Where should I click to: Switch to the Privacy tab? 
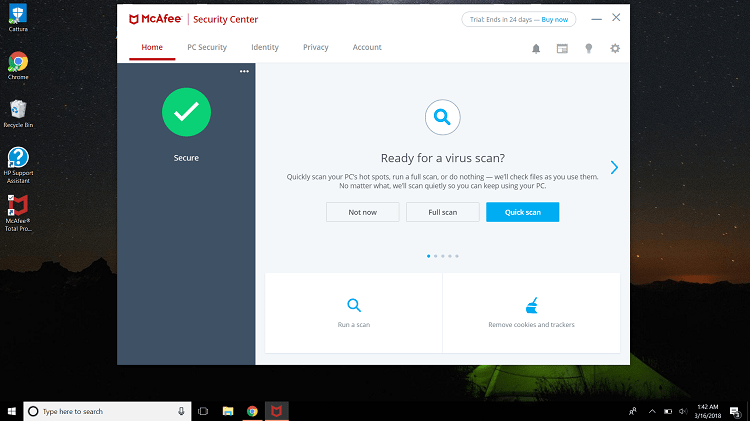click(316, 47)
